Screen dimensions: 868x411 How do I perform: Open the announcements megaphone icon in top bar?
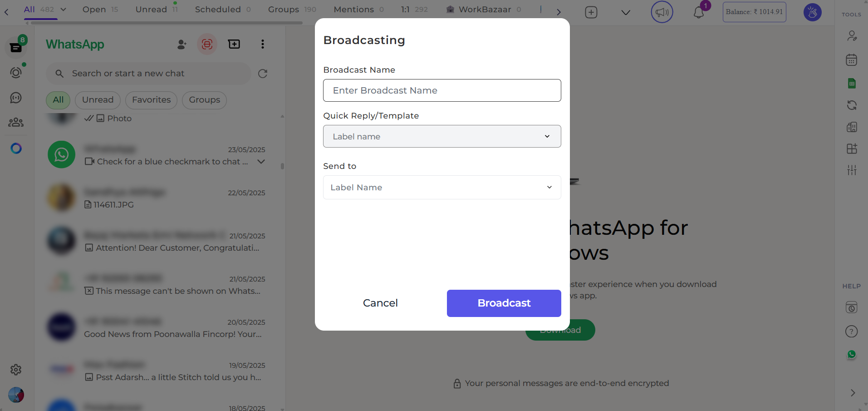661,12
